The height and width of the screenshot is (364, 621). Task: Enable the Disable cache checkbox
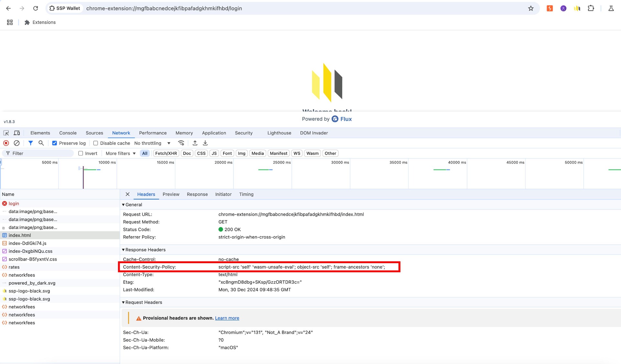(x=95, y=143)
